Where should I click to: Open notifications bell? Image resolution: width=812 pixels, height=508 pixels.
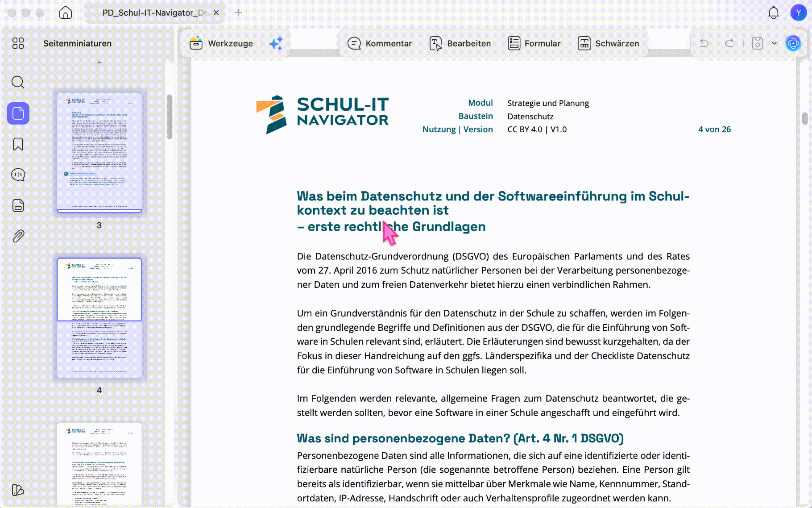click(x=774, y=12)
